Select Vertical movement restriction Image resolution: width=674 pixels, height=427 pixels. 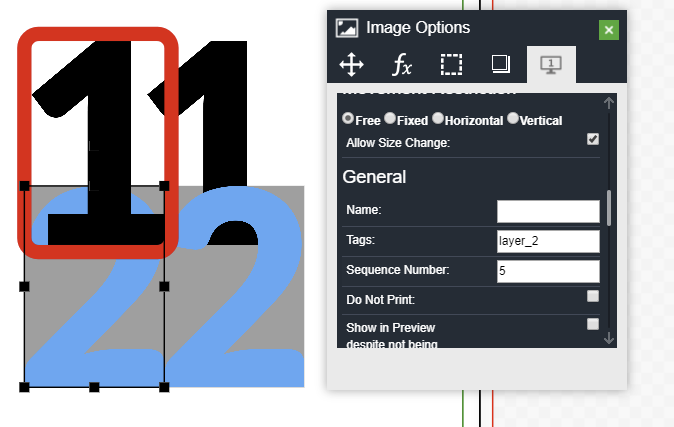coord(513,118)
